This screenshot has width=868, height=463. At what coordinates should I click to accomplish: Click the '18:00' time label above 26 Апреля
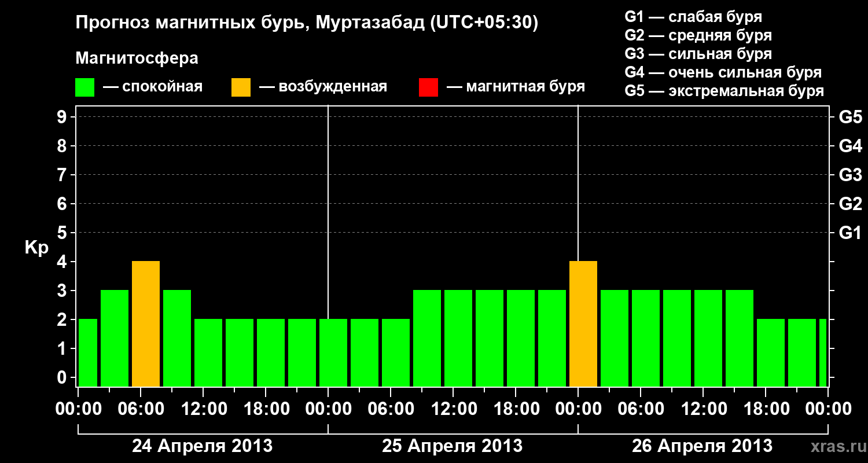click(x=766, y=409)
